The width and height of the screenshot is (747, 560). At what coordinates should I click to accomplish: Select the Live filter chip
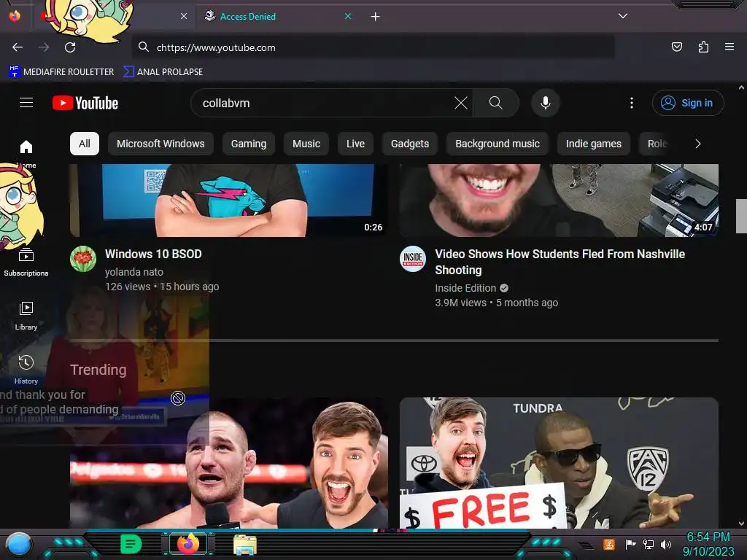355,144
